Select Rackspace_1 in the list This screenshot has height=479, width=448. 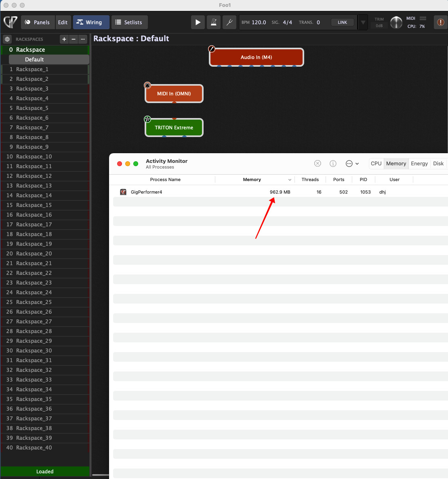coord(45,70)
